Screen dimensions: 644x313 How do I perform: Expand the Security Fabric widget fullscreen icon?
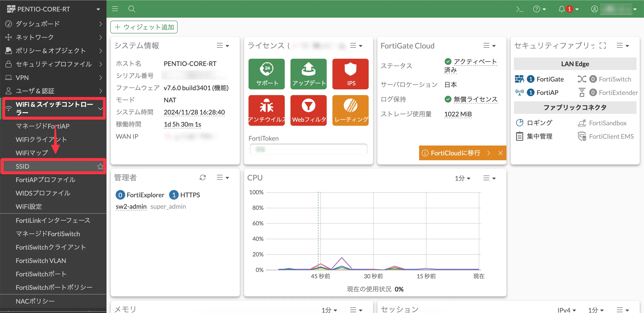pyautogui.click(x=603, y=46)
